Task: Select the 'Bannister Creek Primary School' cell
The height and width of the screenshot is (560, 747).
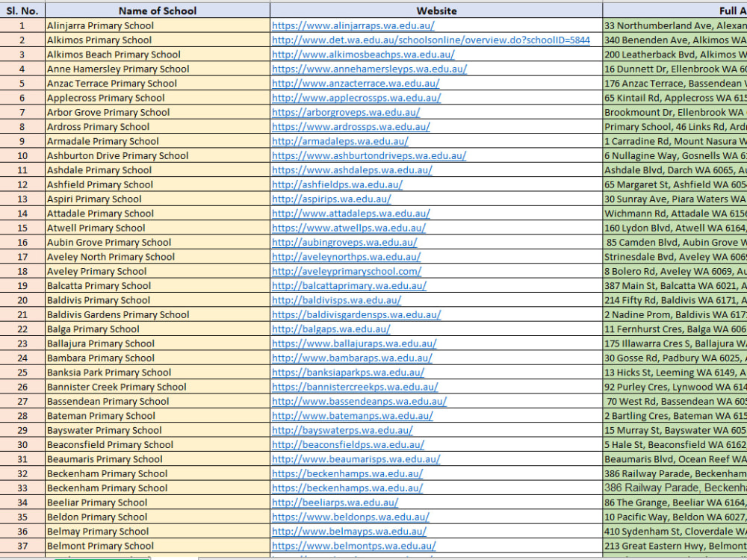Action: coord(158,387)
